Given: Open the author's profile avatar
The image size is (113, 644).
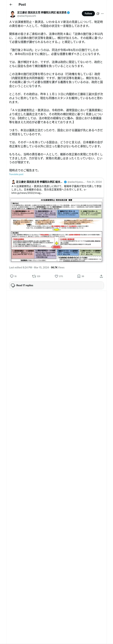Looking at the screenshot, I should pyautogui.click(x=12, y=14).
